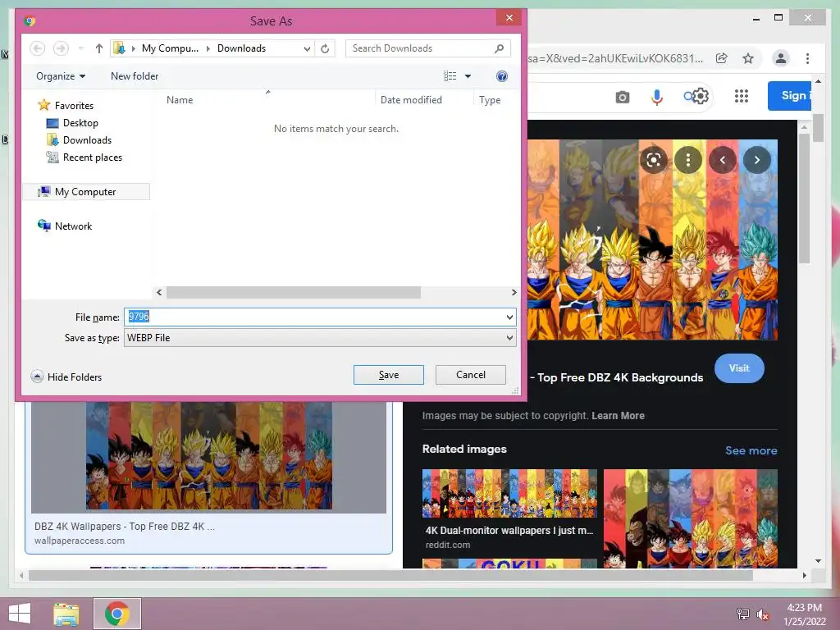Start voice search with microphone
Viewport: 840px width, 630px height.
pyautogui.click(x=657, y=97)
